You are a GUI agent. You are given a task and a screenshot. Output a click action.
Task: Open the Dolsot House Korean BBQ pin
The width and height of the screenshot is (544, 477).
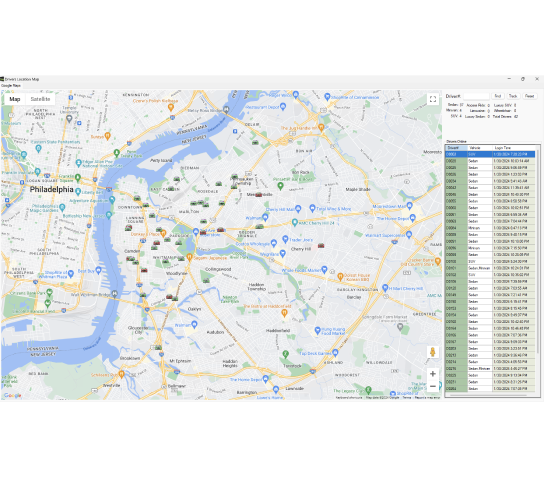pyautogui.click(x=340, y=276)
